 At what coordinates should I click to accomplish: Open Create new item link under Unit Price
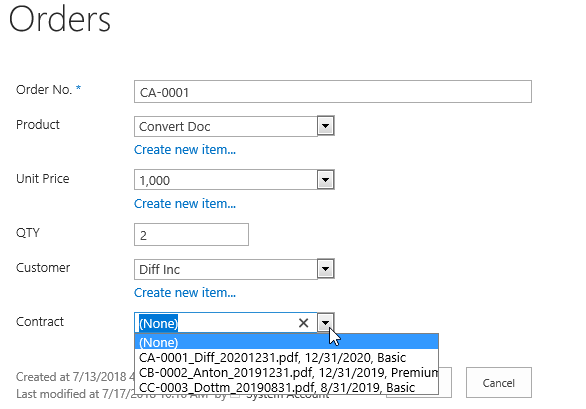(185, 203)
